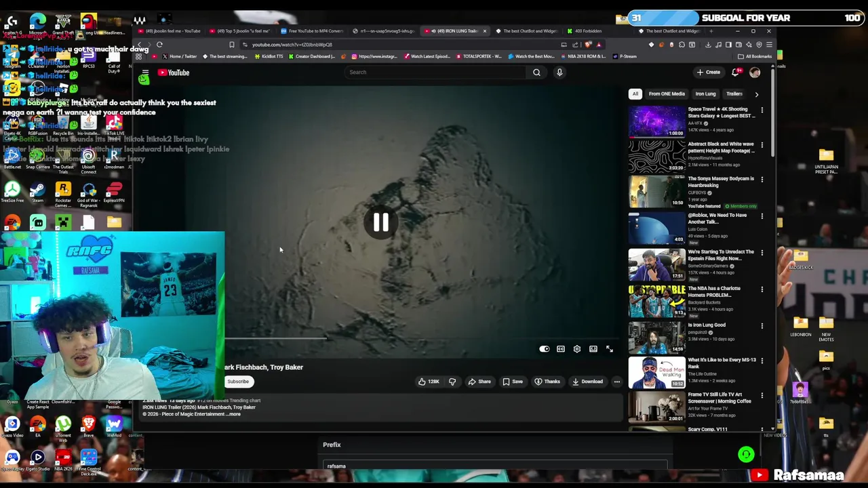Open the All Bookmarks folder
The image size is (868, 488).
[756, 57]
